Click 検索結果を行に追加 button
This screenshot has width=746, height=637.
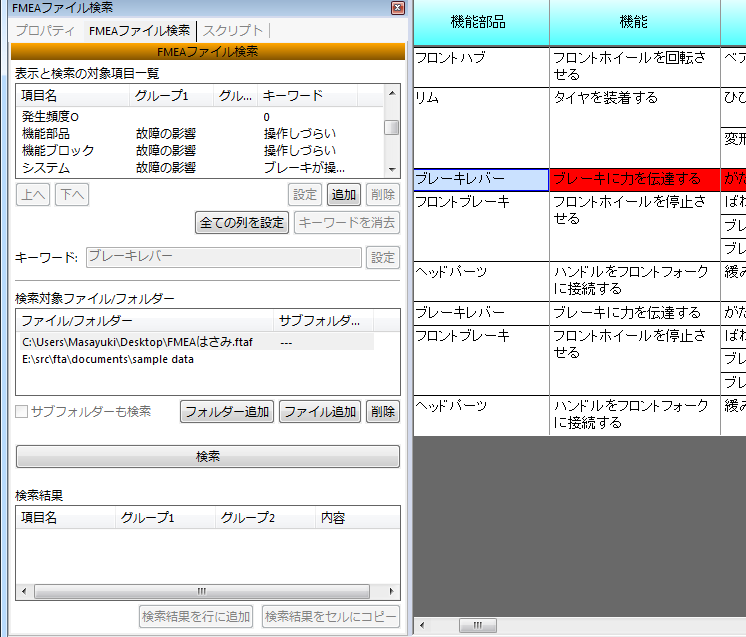point(196,617)
